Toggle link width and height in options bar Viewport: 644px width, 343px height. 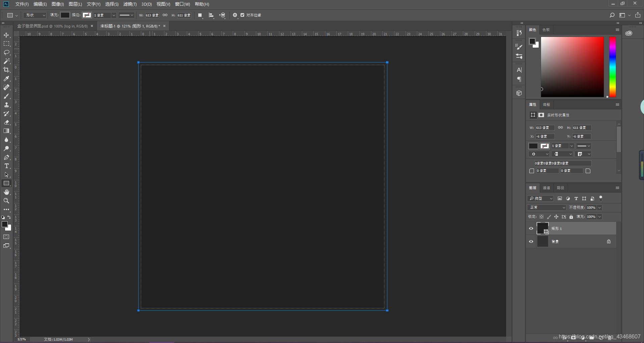165,15
